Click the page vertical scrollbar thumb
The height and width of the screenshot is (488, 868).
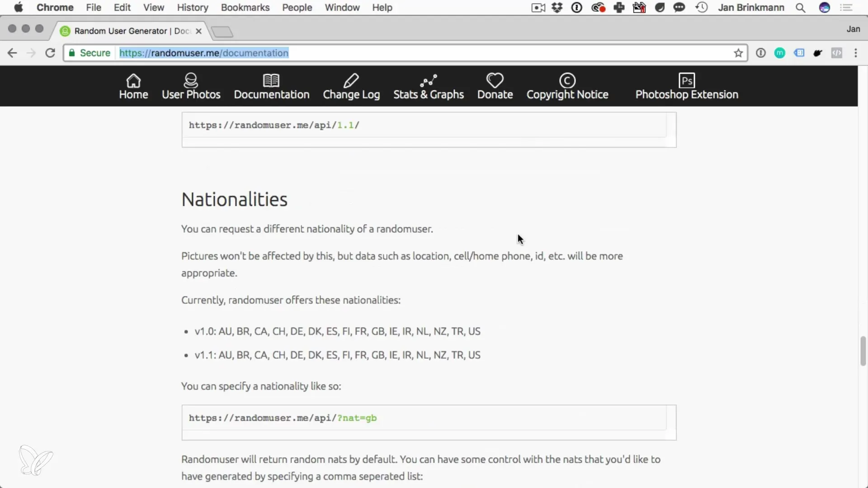click(863, 351)
